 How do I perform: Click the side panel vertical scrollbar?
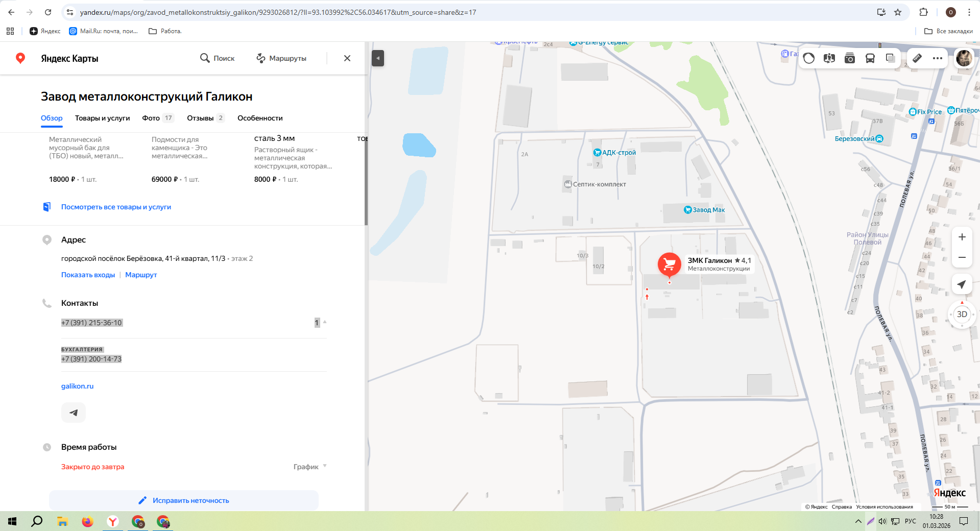point(366,179)
